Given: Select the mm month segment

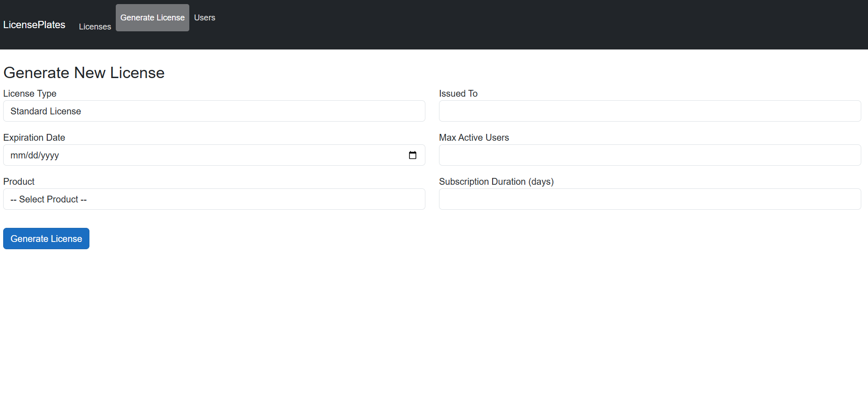Looking at the screenshot, I should (18, 155).
